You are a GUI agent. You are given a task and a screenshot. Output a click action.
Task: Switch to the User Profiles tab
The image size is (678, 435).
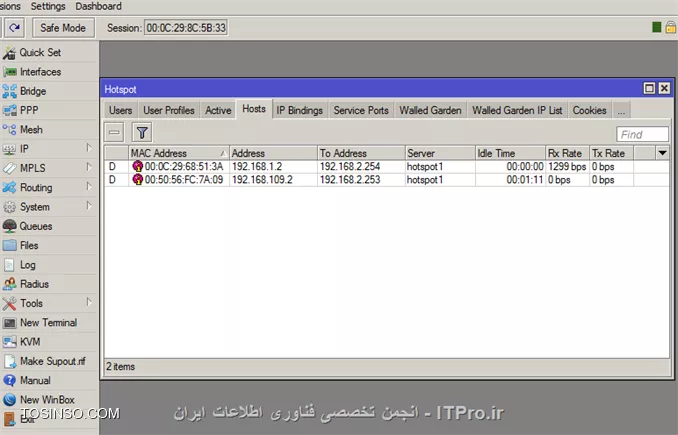pyautogui.click(x=169, y=111)
